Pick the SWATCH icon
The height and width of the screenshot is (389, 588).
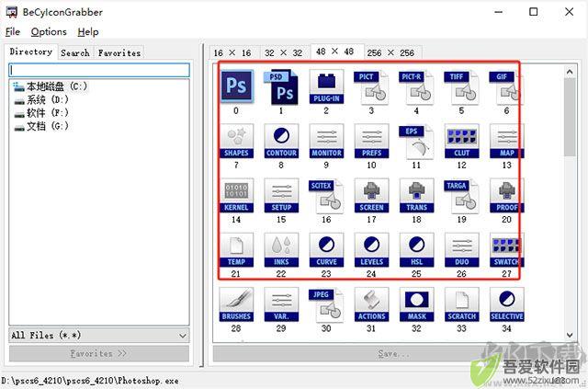(506, 250)
